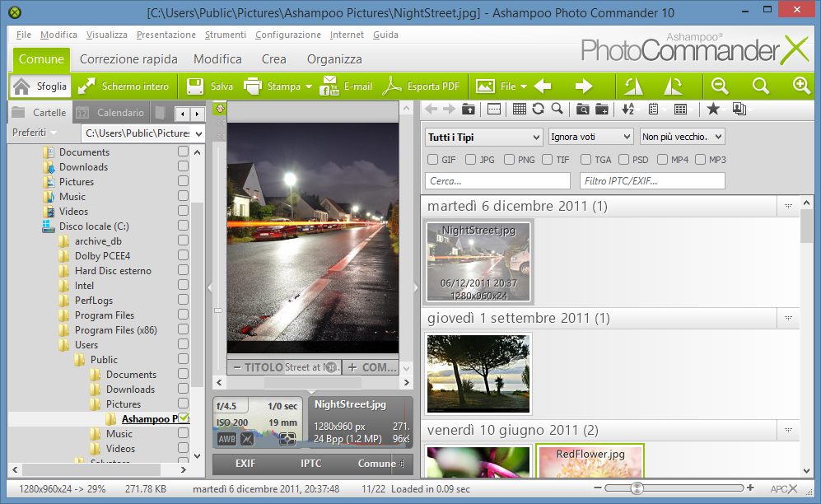
Task: Open the Ignora voti dropdown
Action: [591, 137]
